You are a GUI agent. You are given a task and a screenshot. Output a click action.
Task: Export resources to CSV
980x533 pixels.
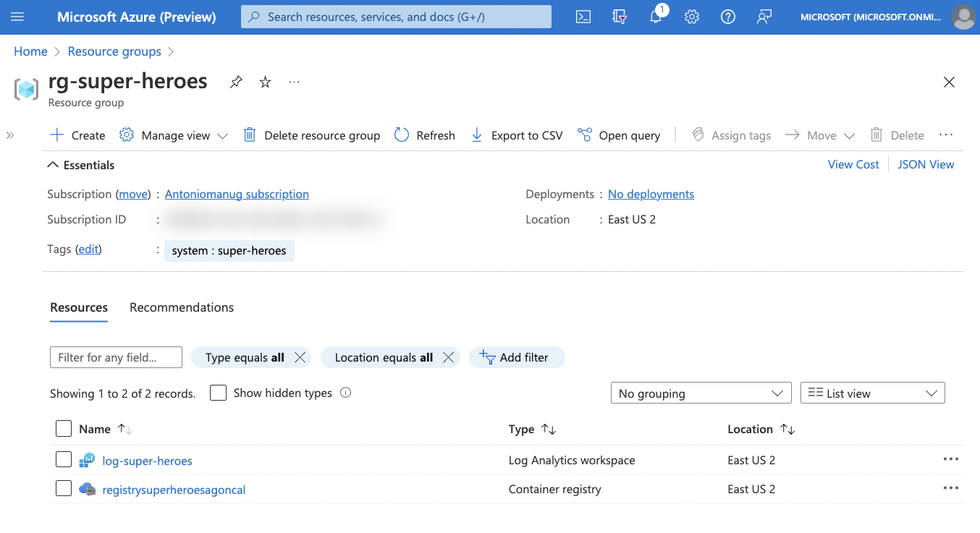[x=517, y=135]
